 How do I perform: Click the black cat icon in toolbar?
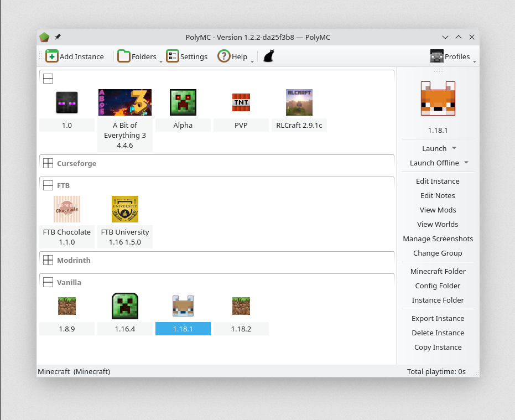pos(269,56)
